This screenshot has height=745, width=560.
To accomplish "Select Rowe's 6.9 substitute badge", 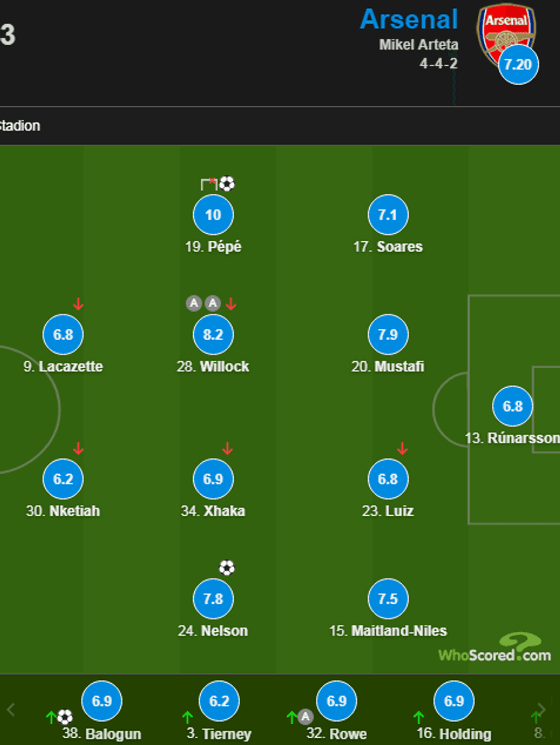I will pos(337,701).
